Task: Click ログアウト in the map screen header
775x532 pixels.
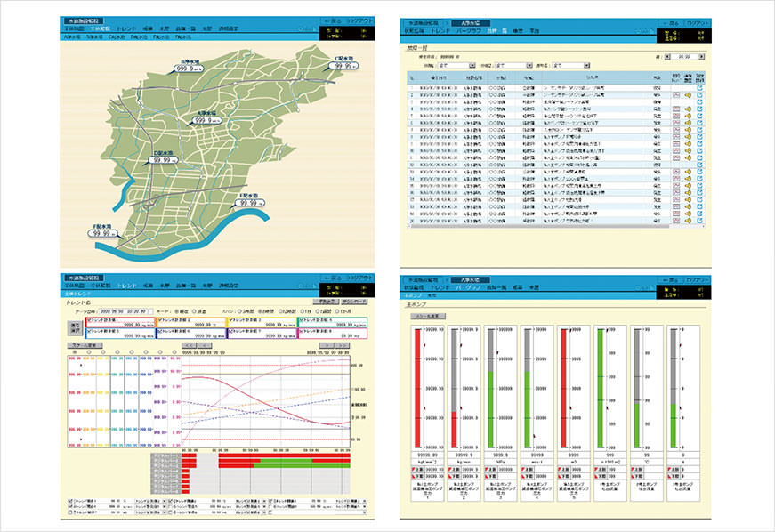Action: (x=361, y=21)
